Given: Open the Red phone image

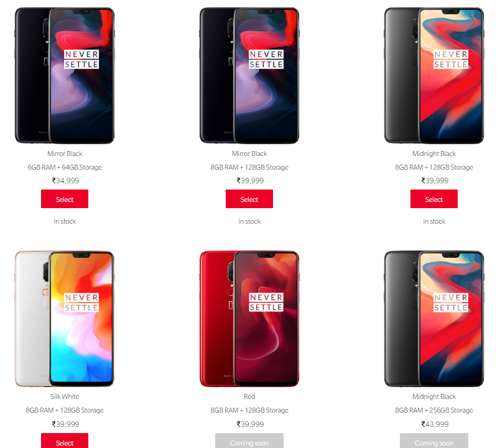Looking at the screenshot, I should [x=249, y=319].
